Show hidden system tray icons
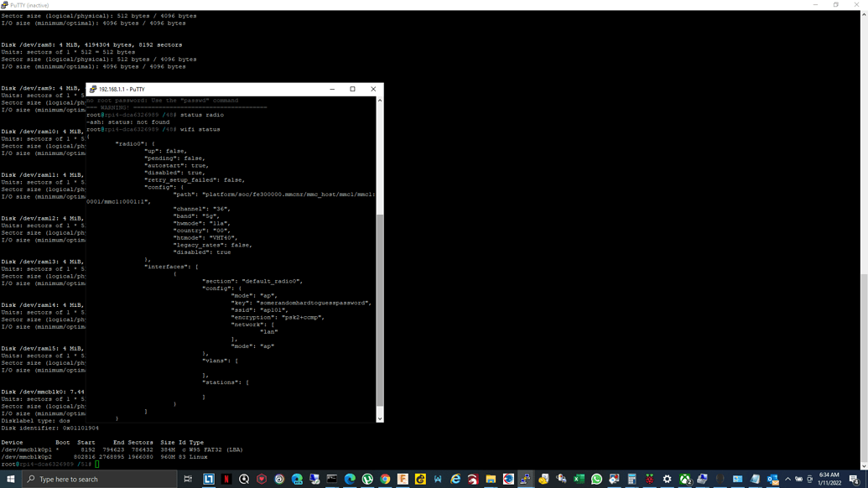This screenshot has height=488, width=868. point(787,480)
